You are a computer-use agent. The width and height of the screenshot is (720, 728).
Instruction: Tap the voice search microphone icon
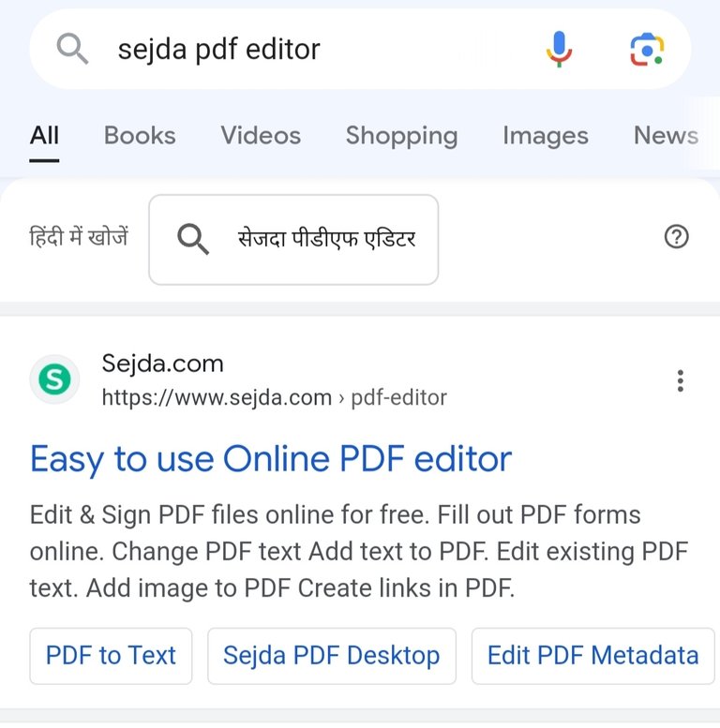click(x=559, y=49)
